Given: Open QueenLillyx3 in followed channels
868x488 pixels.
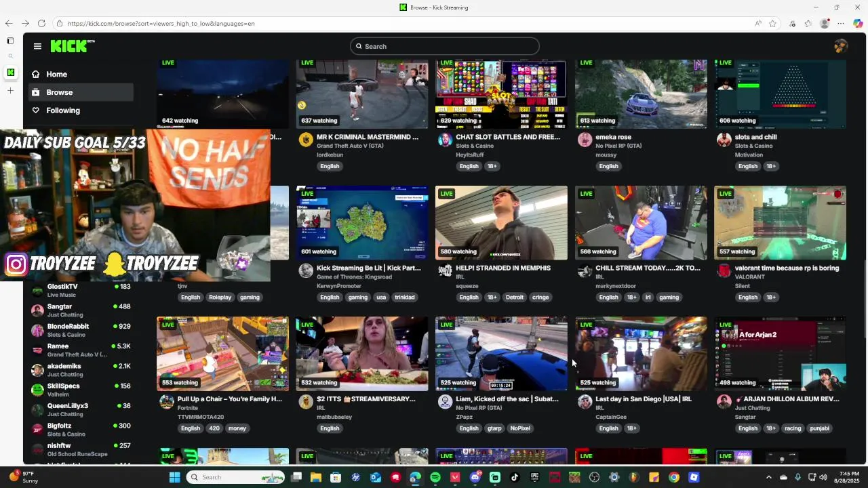Looking at the screenshot, I should 81,409.
